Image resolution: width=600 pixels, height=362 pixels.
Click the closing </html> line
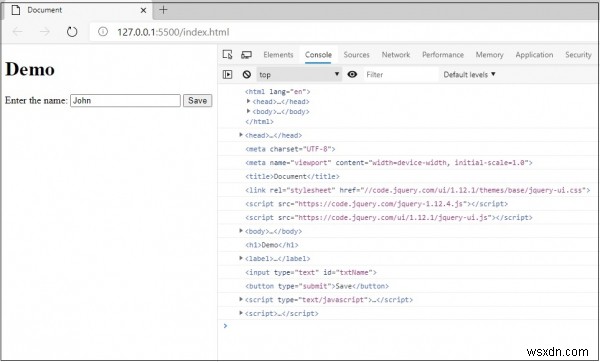point(259,122)
